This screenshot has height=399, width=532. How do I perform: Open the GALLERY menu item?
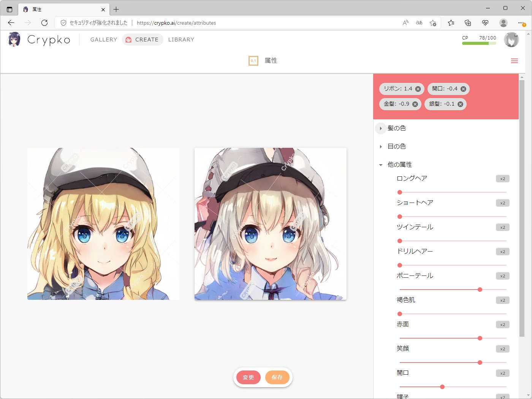point(103,40)
